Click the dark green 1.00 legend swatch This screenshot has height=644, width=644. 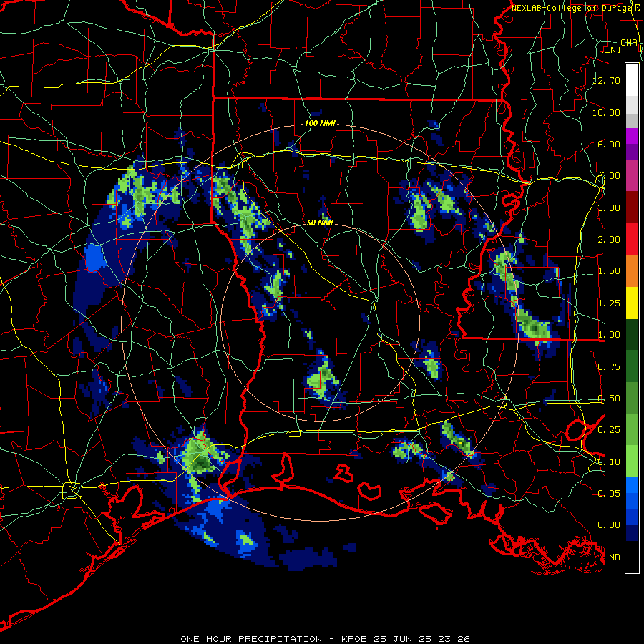pos(632,334)
